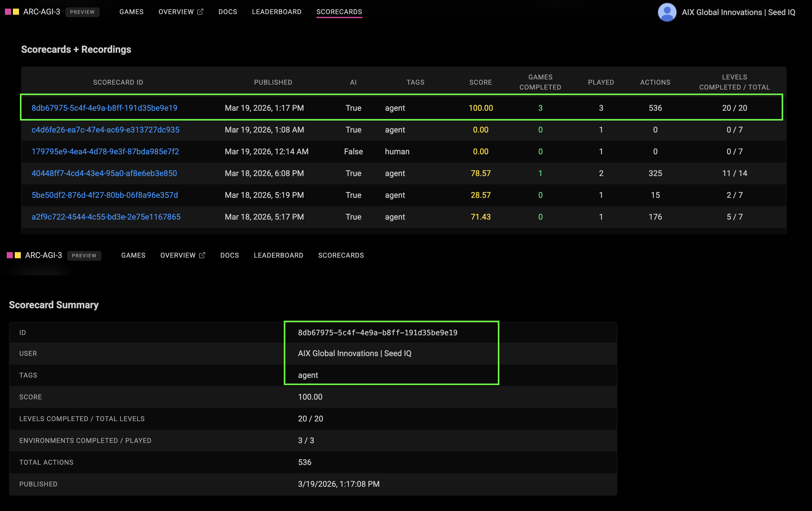Open scorecard c4d6fe26-ea7c-47e4-ac69-e313727dc935
The image size is (812, 511).
(x=105, y=130)
